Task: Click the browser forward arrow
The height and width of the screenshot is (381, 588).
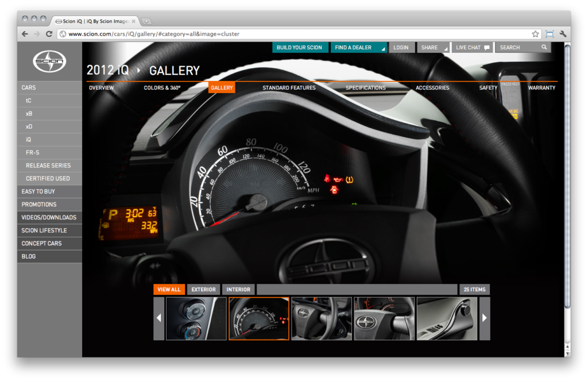Action: tap(37, 34)
